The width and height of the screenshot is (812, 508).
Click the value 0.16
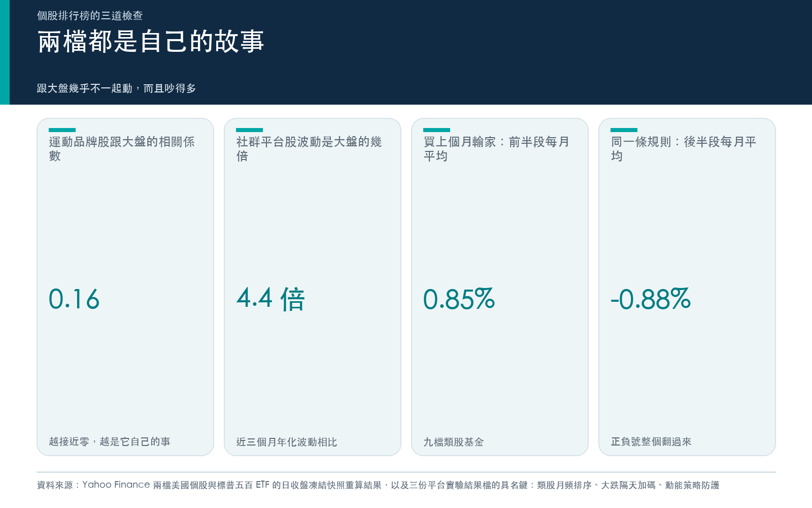74,299
